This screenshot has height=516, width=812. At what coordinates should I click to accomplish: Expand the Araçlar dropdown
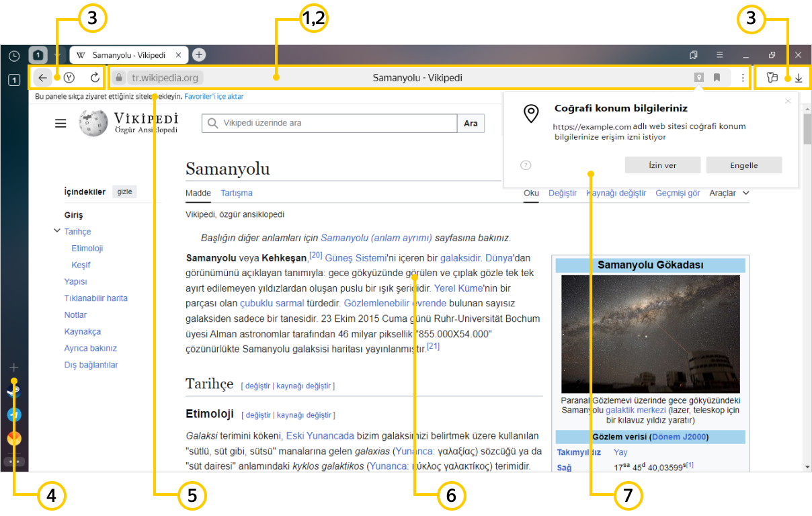729,193
